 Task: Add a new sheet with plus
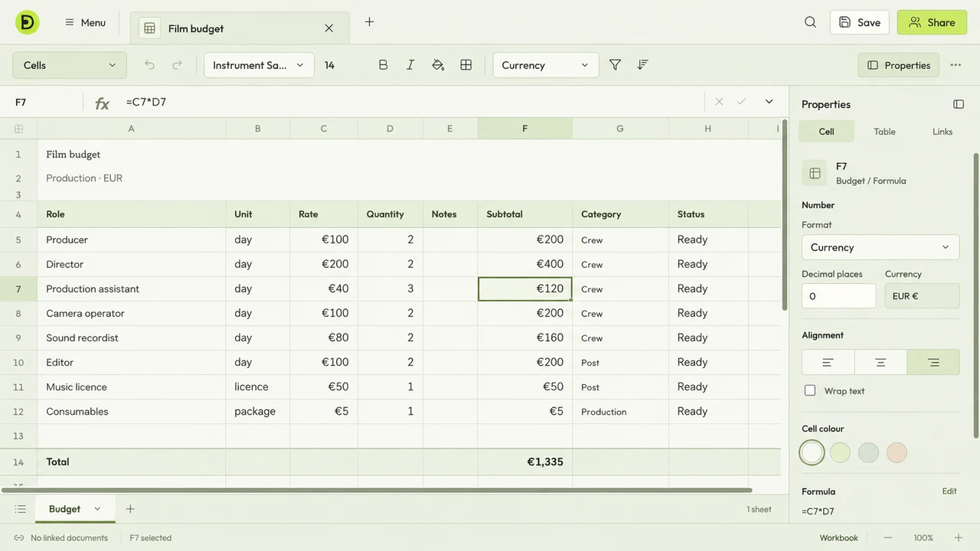point(130,509)
